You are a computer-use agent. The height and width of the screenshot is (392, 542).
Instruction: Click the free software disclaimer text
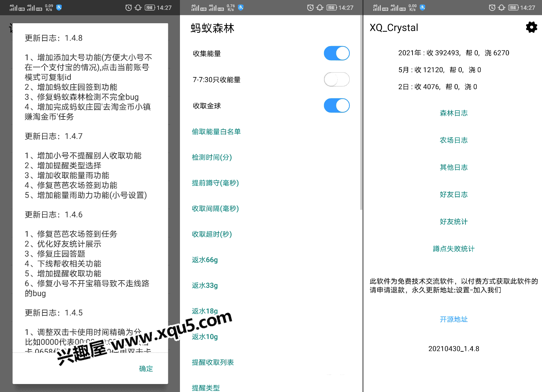[x=453, y=286]
